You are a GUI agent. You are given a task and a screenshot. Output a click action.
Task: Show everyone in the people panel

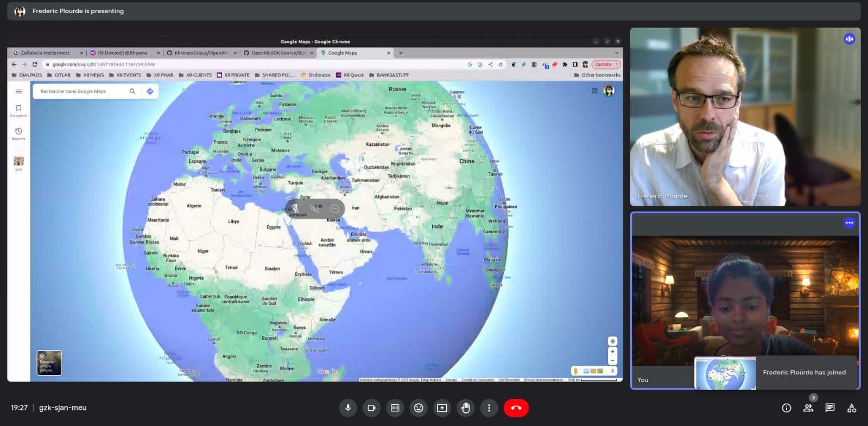pyautogui.click(x=808, y=408)
